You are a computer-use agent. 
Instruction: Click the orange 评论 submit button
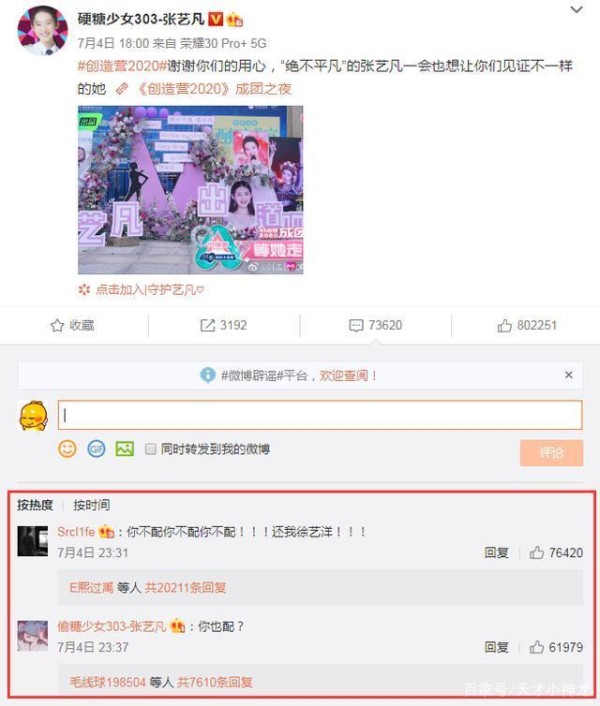pos(551,453)
